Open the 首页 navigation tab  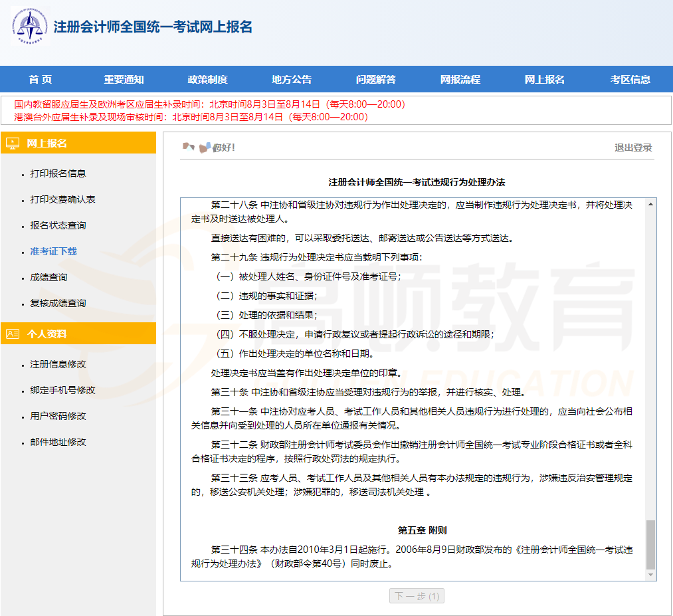point(41,80)
